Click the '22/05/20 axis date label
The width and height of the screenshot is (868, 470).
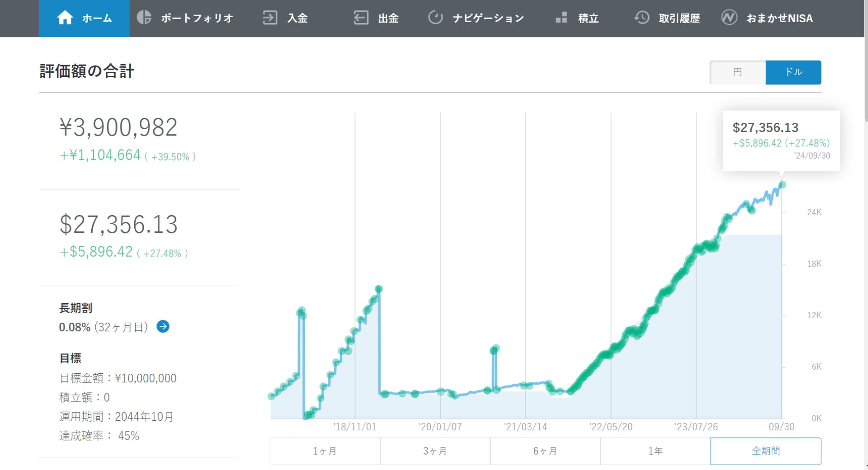pyautogui.click(x=611, y=427)
